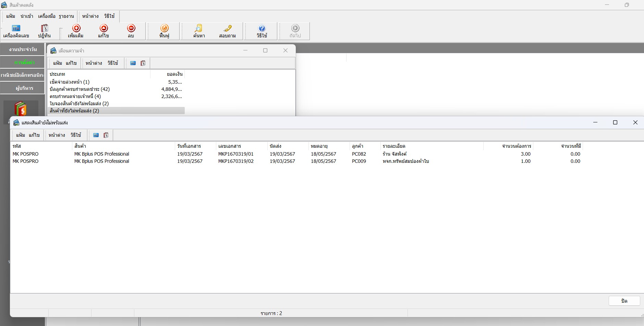Open แฟ้ม menu in เตือนความจำ window
This screenshot has height=326, width=644.
click(x=58, y=63)
